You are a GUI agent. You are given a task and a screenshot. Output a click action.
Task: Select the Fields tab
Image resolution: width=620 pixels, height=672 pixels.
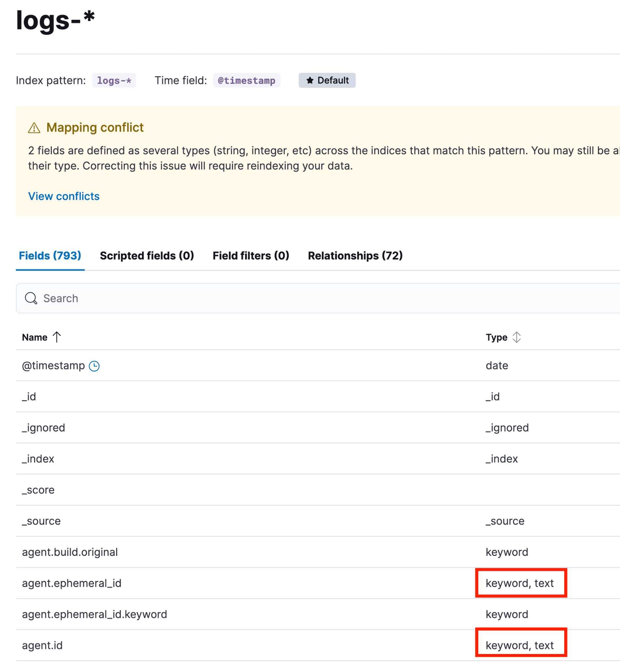(x=50, y=255)
